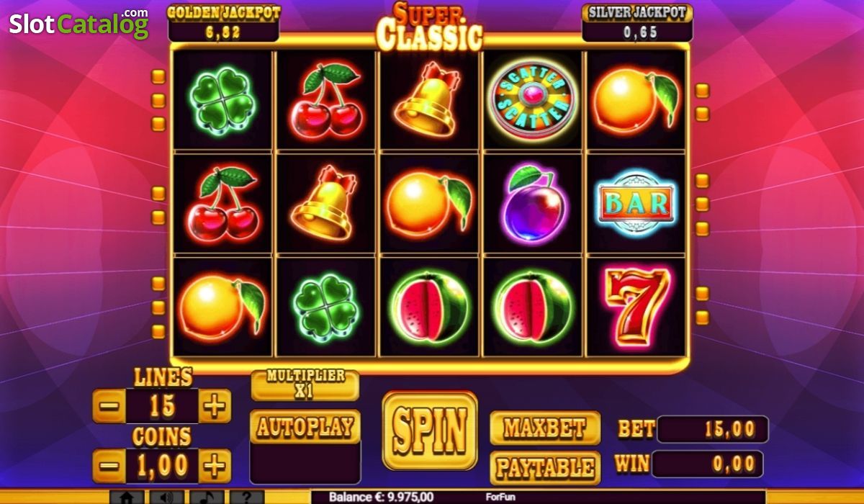864x504 pixels.
Task: Increase the coins value
Action: pos(215,467)
